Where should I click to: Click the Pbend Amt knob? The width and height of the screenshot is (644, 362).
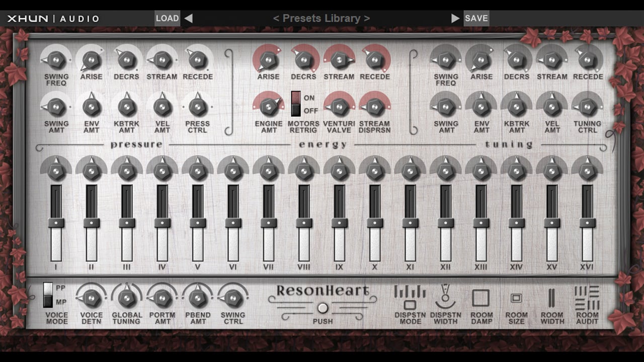[x=198, y=298]
